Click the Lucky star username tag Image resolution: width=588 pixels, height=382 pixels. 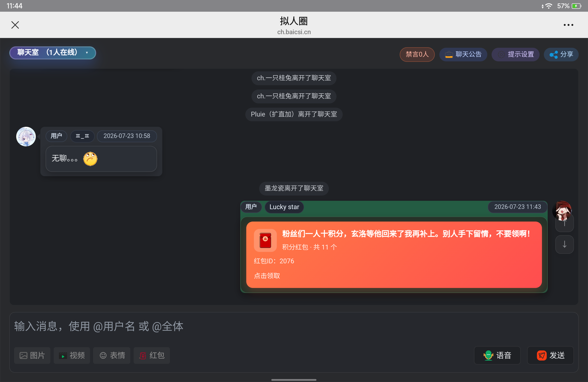click(284, 207)
